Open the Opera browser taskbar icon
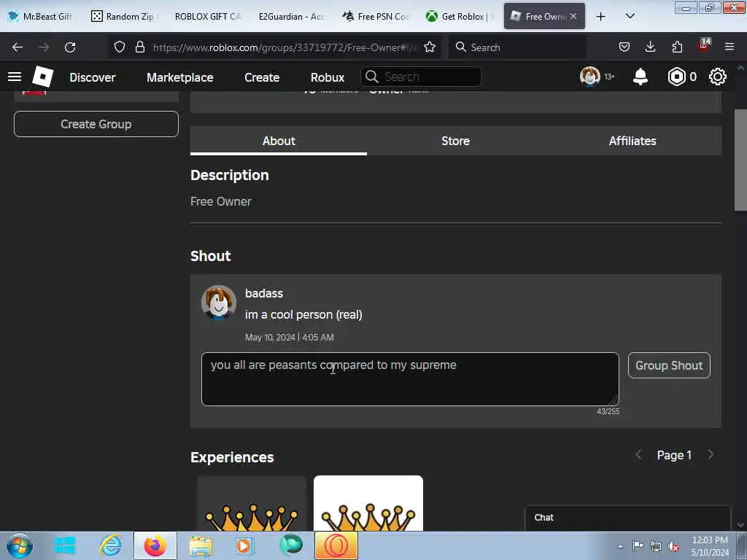The height and width of the screenshot is (560, 747). (x=336, y=545)
